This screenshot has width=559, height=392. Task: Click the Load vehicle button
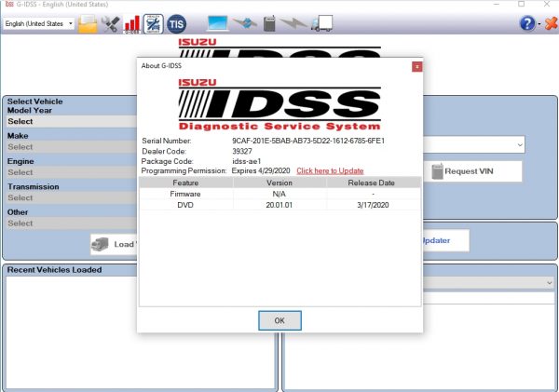click(x=114, y=245)
